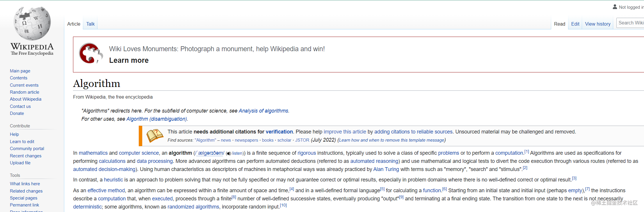644x212 pixels.
Task: Open the Edit tab
Action: (575, 24)
